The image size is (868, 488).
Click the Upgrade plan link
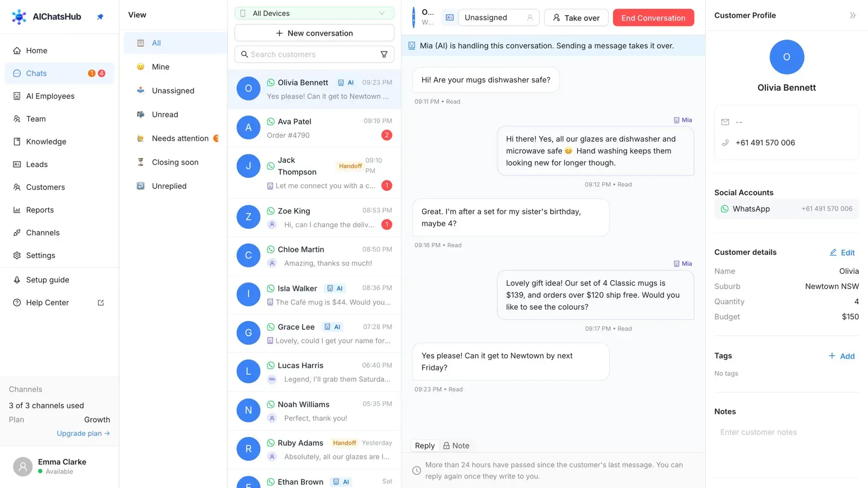pos(84,433)
